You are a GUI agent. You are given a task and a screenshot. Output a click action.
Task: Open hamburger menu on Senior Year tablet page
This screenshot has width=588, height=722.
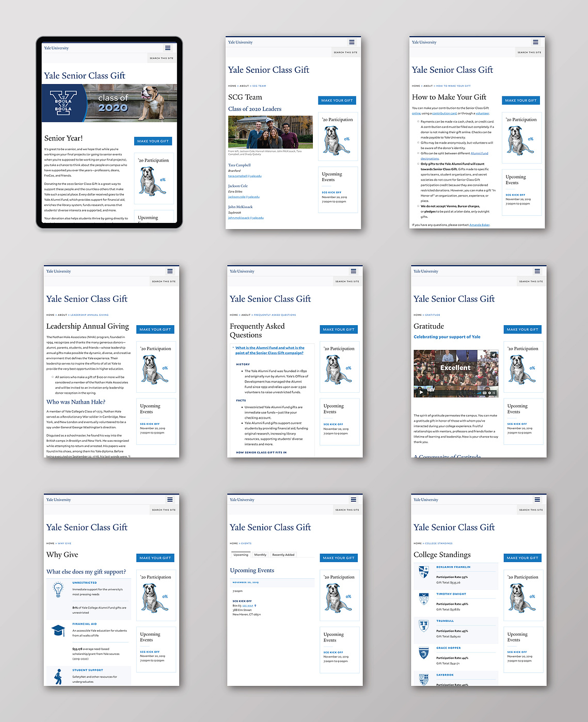pyautogui.click(x=168, y=48)
